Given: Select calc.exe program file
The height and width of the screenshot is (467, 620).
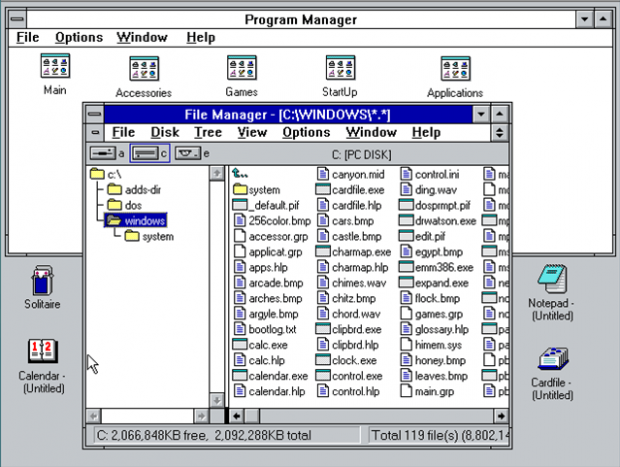Looking at the screenshot, I should 260,345.
